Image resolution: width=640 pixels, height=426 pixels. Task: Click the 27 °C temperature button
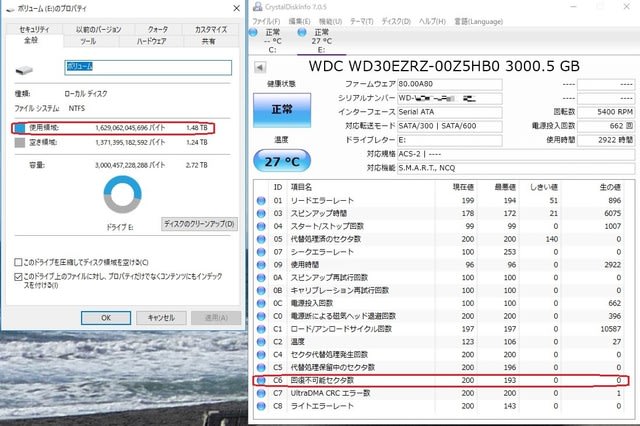coord(282,161)
